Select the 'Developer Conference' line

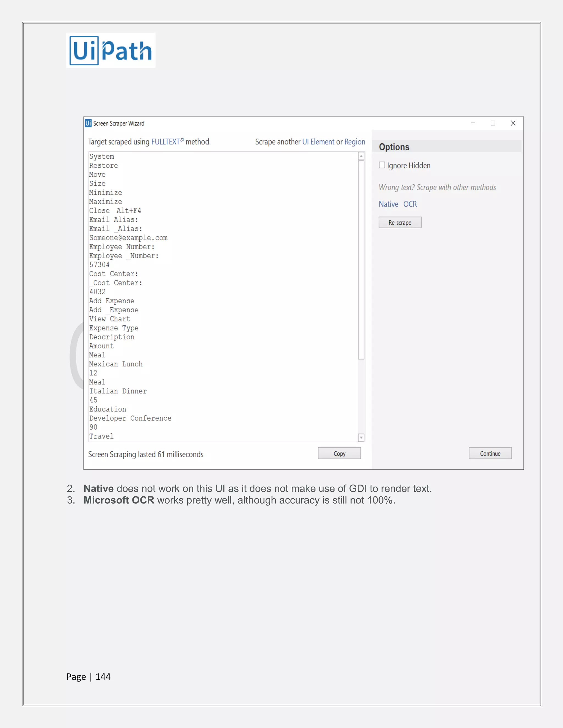pos(130,418)
